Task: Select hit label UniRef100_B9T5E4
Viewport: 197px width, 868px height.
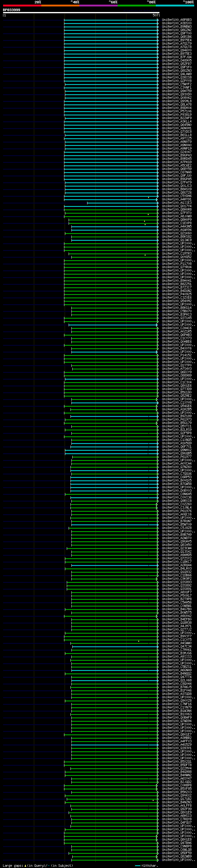Action: click(177, 40)
